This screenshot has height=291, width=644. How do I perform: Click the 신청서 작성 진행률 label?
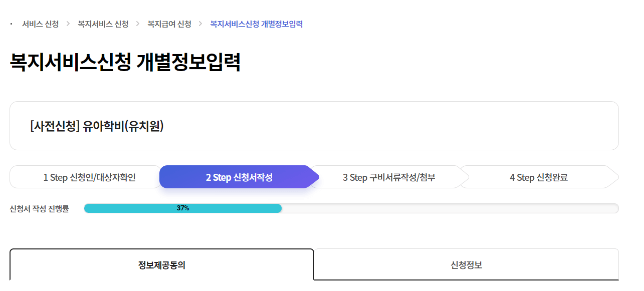click(x=40, y=208)
